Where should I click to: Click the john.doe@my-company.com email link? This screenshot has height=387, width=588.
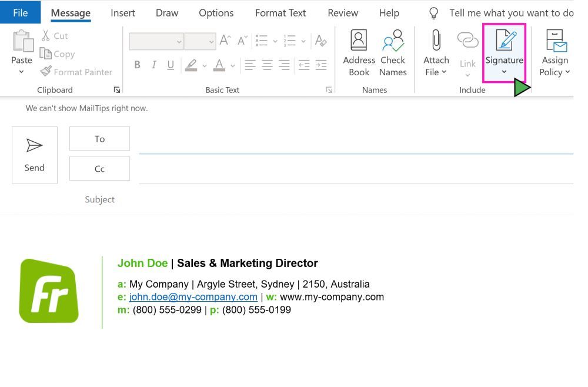[x=192, y=297]
